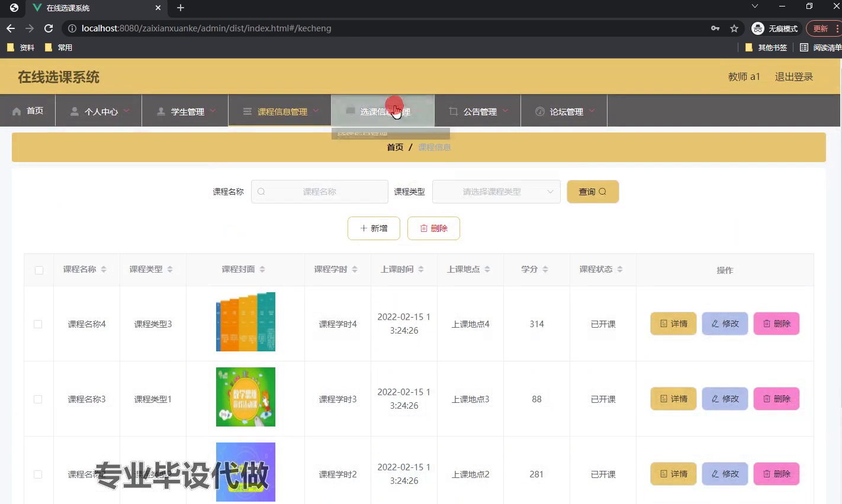Sort by the 课程封面 column arrows
Viewport: 842px width, 504px height.
[262, 269]
